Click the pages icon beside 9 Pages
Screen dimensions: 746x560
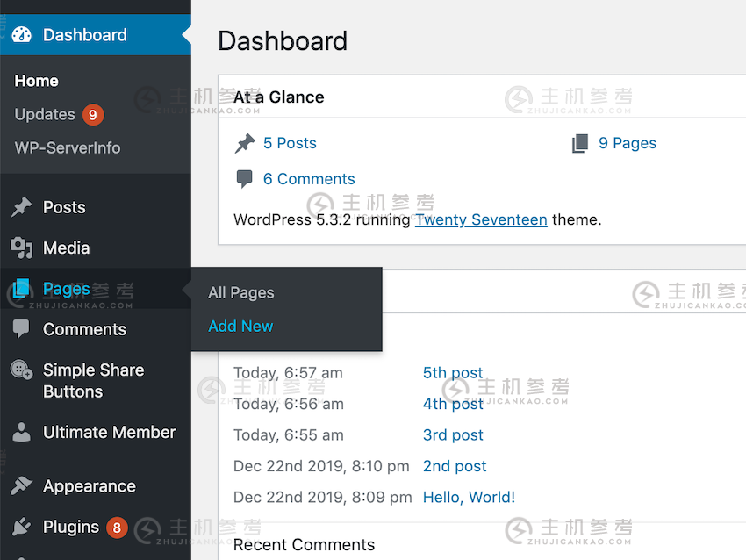[580, 143]
